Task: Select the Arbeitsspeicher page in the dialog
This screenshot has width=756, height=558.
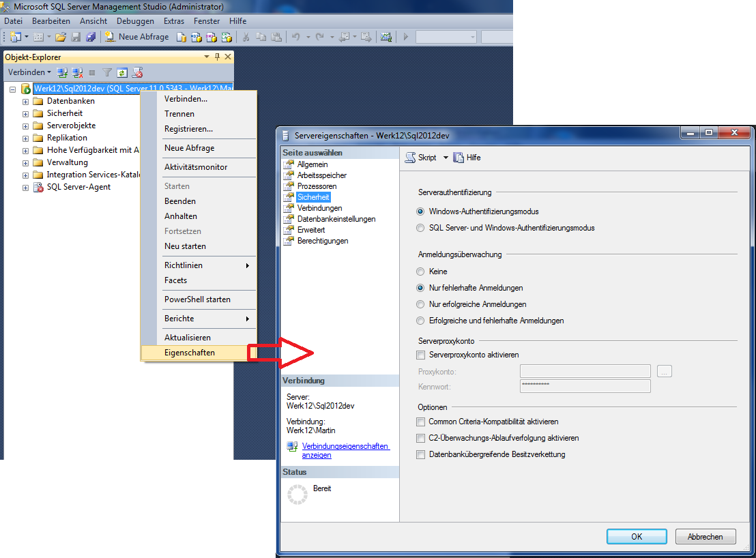Action: coord(321,175)
